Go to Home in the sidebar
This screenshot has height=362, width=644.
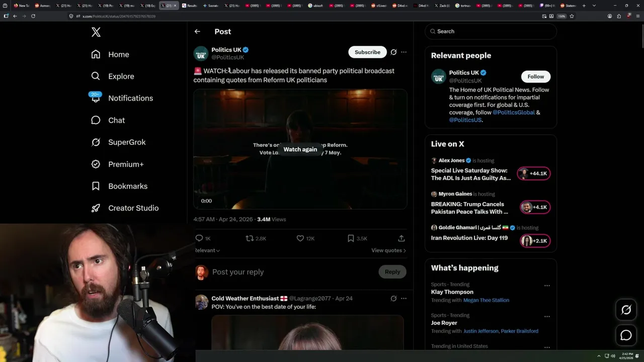110,54
